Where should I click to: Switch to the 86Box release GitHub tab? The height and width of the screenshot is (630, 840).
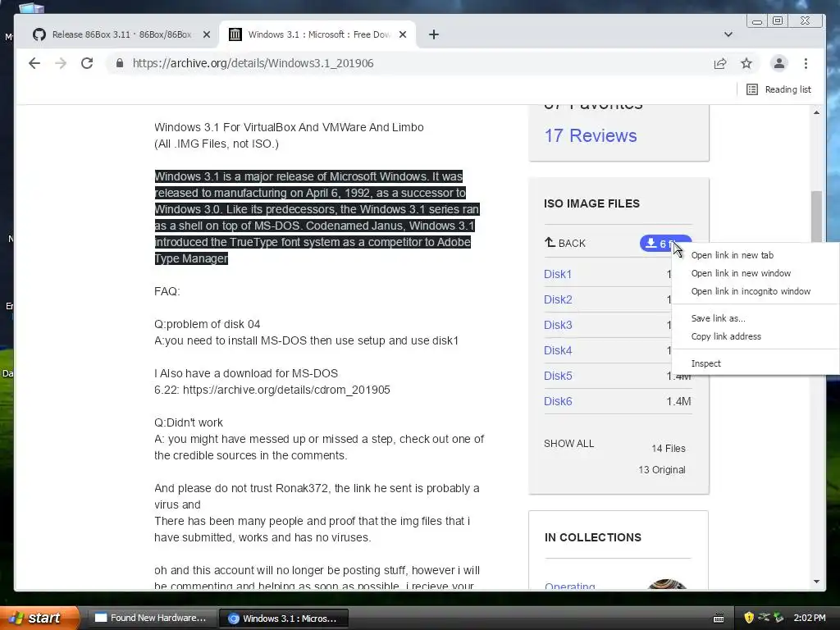(121, 34)
